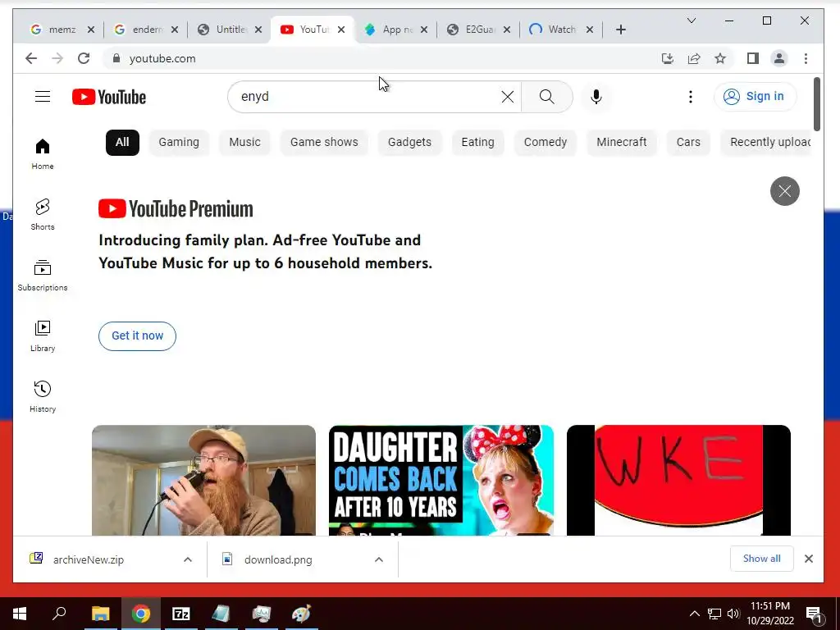Image resolution: width=840 pixels, height=630 pixels.
Task: Start voice search with the microphone
Action: click(596, 97)
